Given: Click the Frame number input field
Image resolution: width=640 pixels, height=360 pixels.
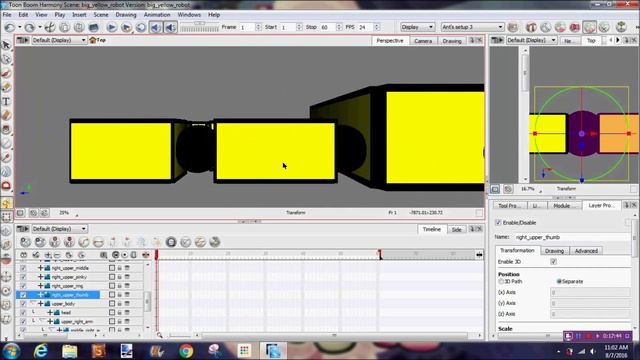Looking at the screenshot, I should [x=247, y=27].
